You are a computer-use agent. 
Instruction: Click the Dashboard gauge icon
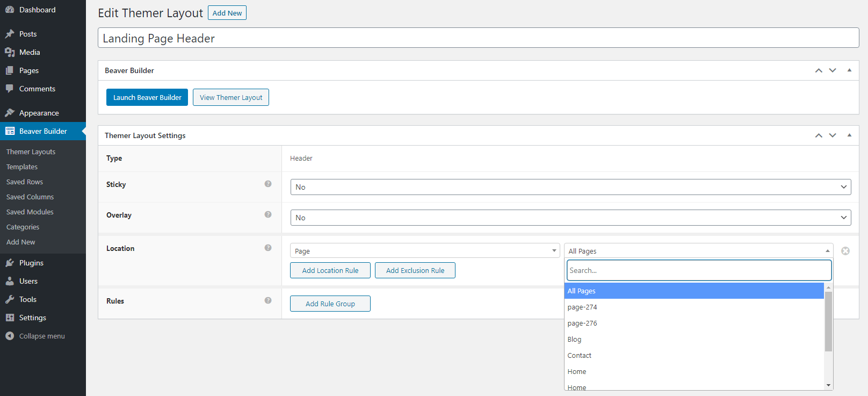[10, 10]
